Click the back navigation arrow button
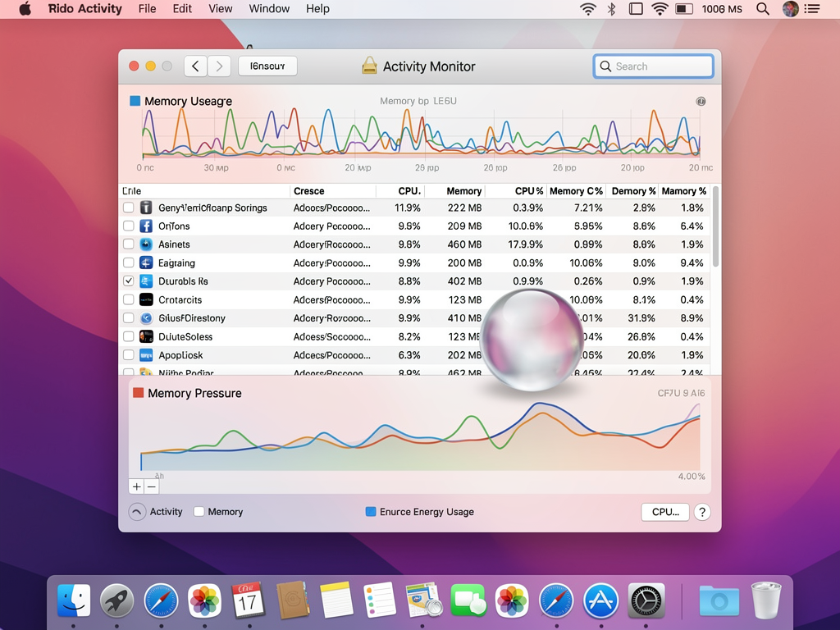This screenshot has width=840, height=630. [x=195, y=66]
